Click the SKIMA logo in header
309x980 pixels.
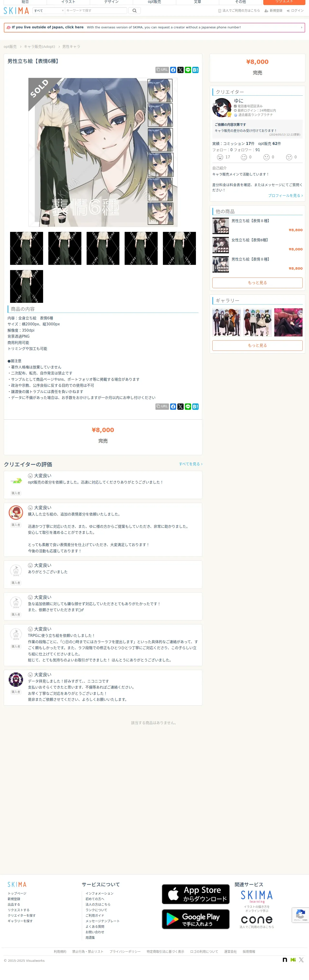(x=16, y=11)
